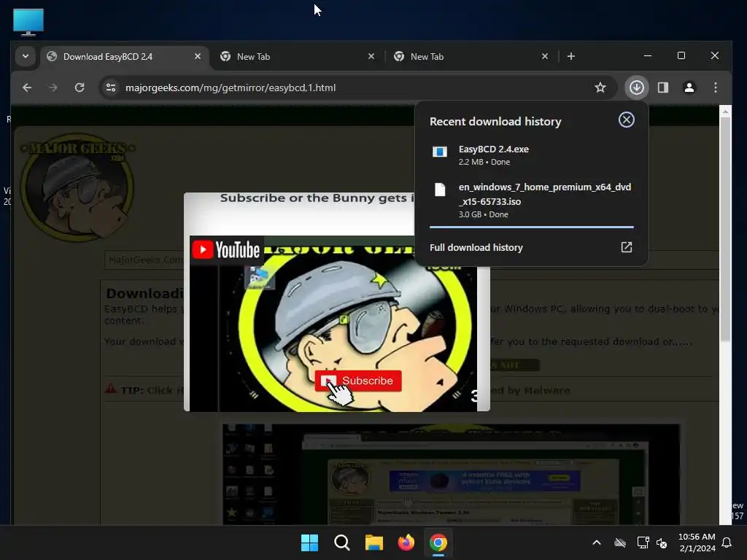The width and height of the screenshot is (747, 560).
Task: Click the Chrome forward arrow
Action: (53, 87)
